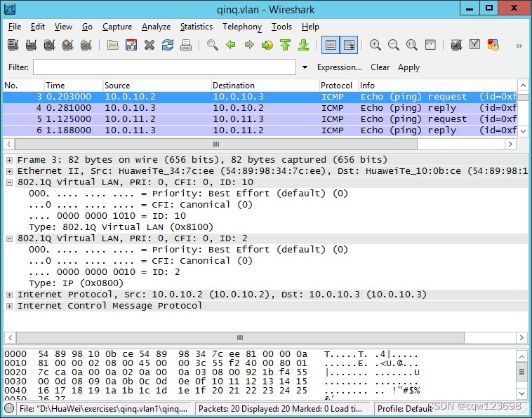Reload this capture file icon

168,45
